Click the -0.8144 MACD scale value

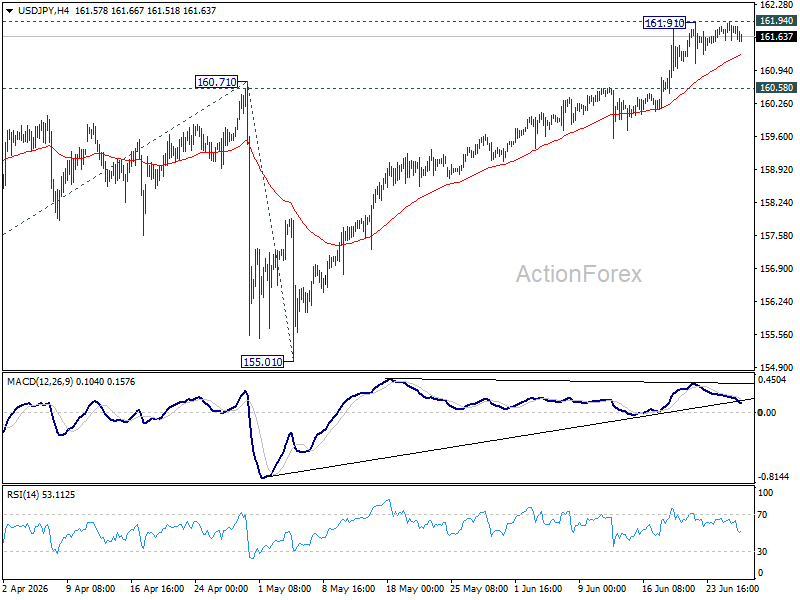[773, 477]
